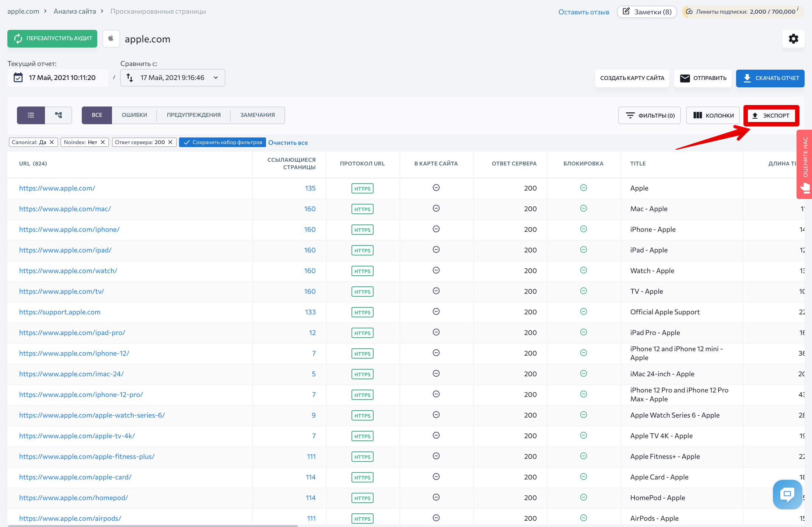
Task: Open https://support.apple.com link
Action: (60, 312)
